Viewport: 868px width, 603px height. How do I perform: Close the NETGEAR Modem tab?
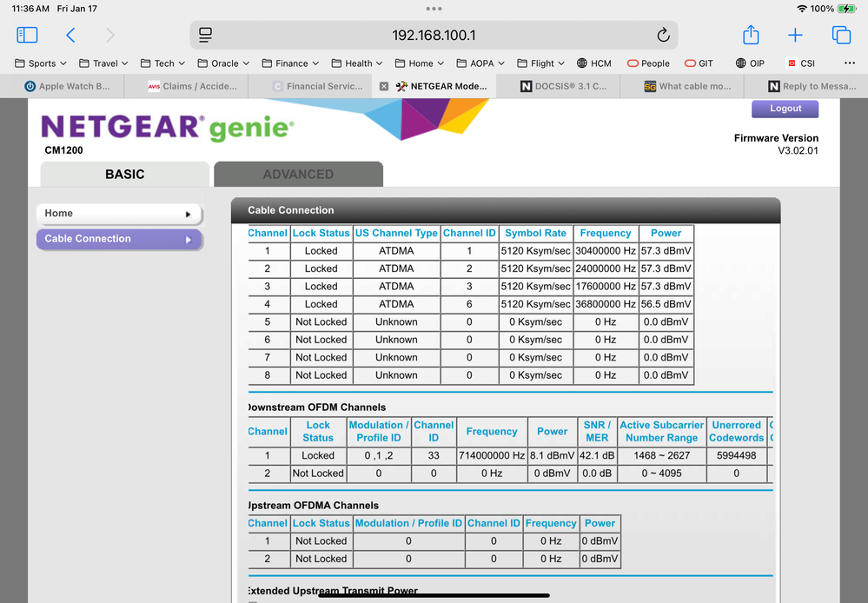(x=383, y=86)
